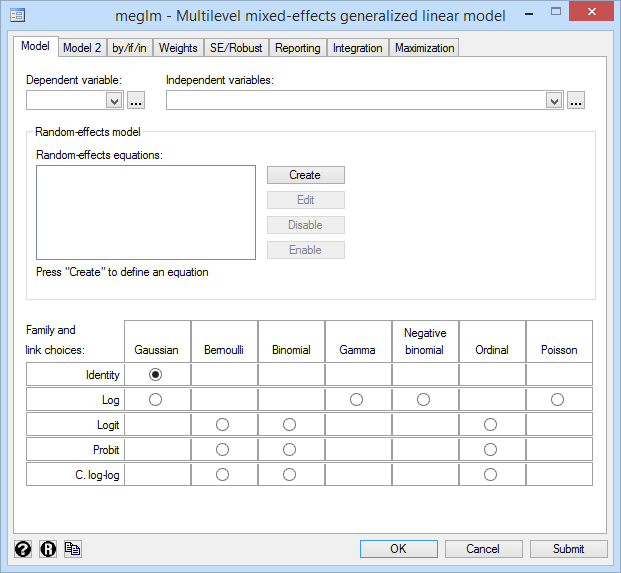Screen dimensions: 621x573
Task: Click the Random-effects equations list box
Action: [145, 212]
